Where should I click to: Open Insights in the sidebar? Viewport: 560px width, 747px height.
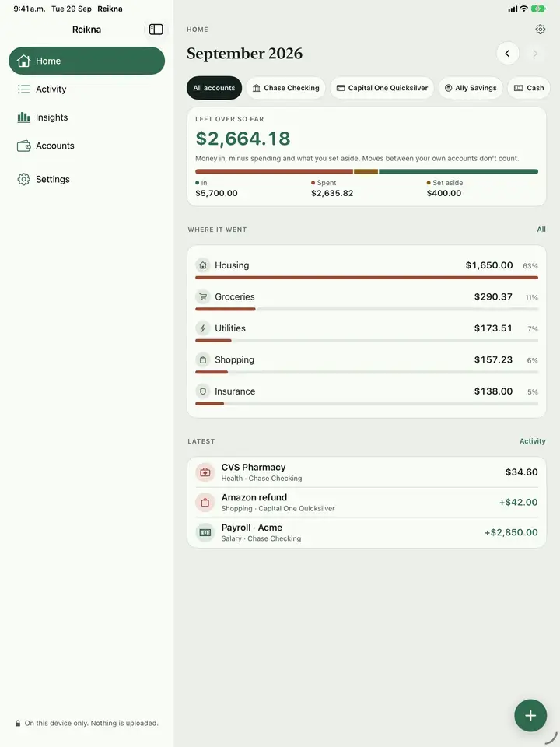pyautogui.click(x=86, y=117)
